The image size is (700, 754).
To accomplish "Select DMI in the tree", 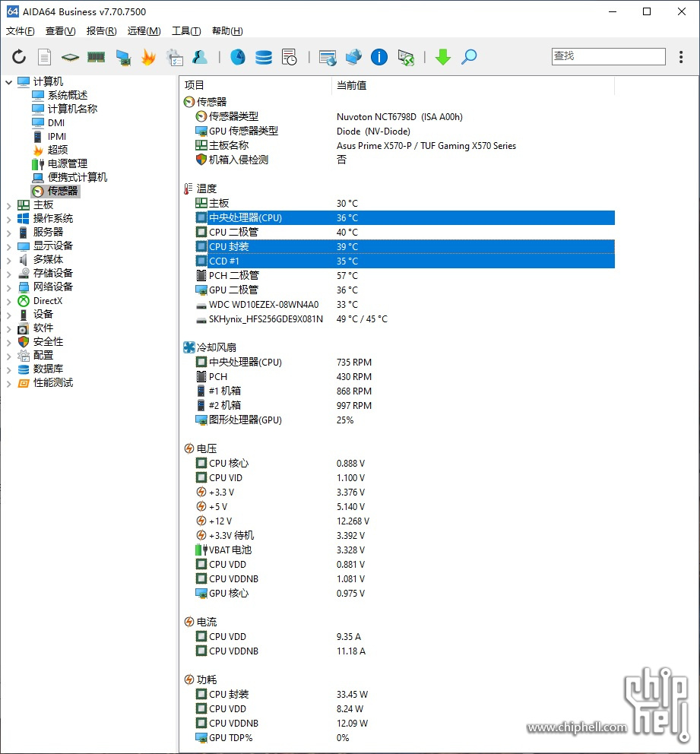I will [55, 122].
